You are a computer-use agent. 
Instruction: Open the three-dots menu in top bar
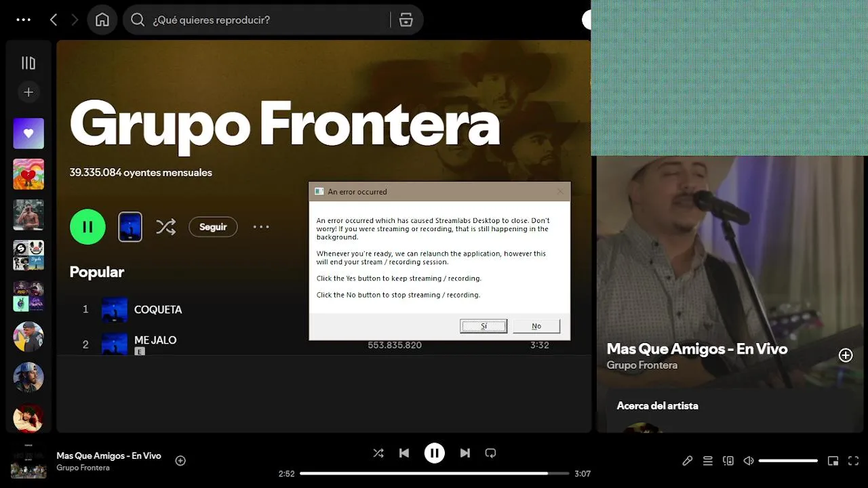point(24,20)
